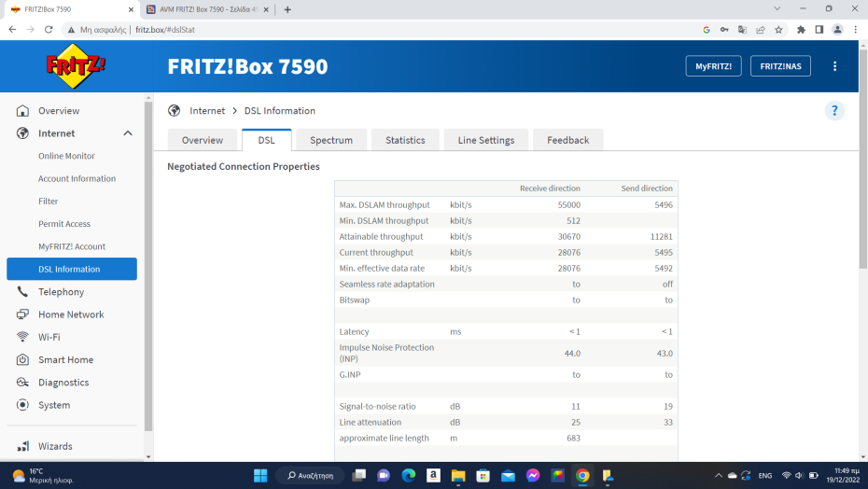
Task: Bookmark this page with the star icon
Action: tap(779, 30)
